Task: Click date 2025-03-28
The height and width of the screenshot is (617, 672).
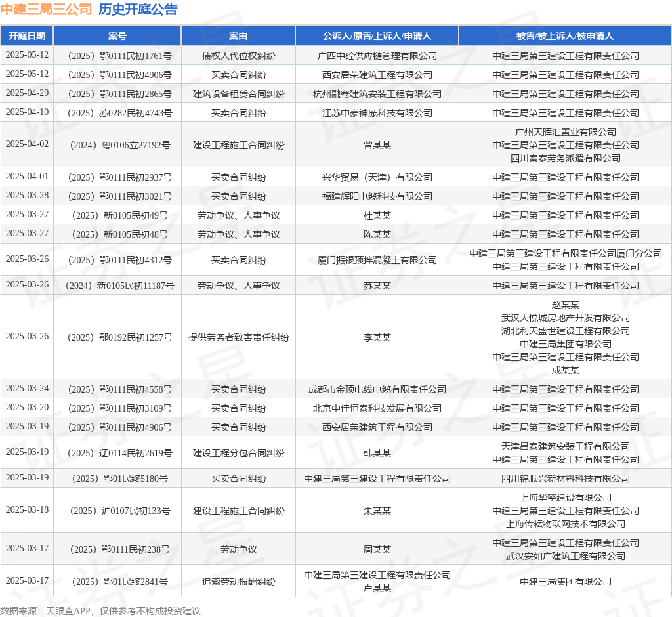Action: (27, 195)
